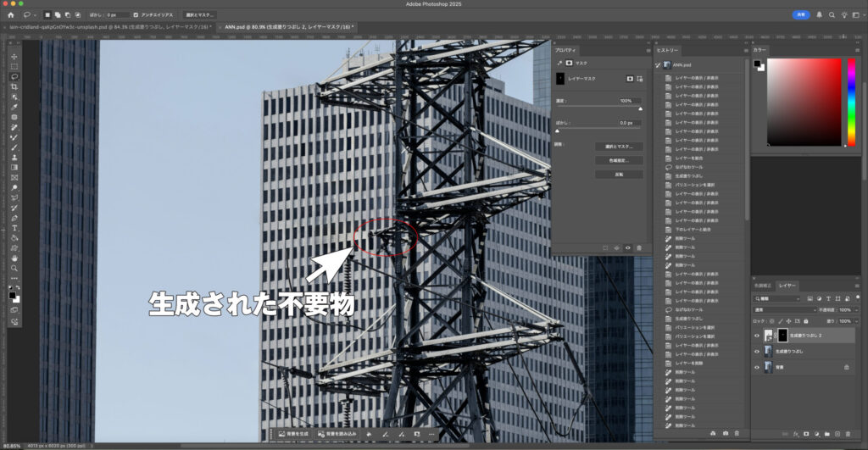Open Properties panel menu
This screenshot has width=868, height=450.
click(x=648, y=50)
